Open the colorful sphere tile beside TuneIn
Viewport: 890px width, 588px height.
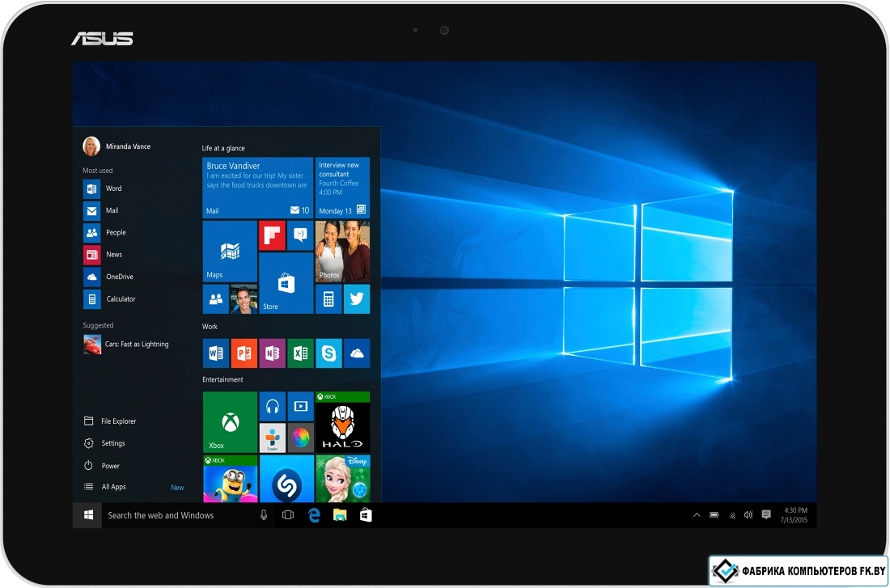[x=300, y=438]
